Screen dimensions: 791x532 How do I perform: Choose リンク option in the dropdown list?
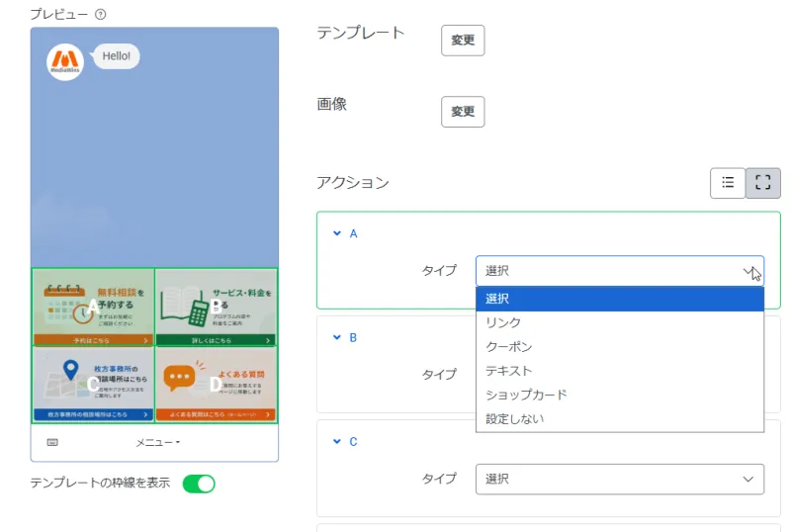pyautogui.click(x=620, y=322)
